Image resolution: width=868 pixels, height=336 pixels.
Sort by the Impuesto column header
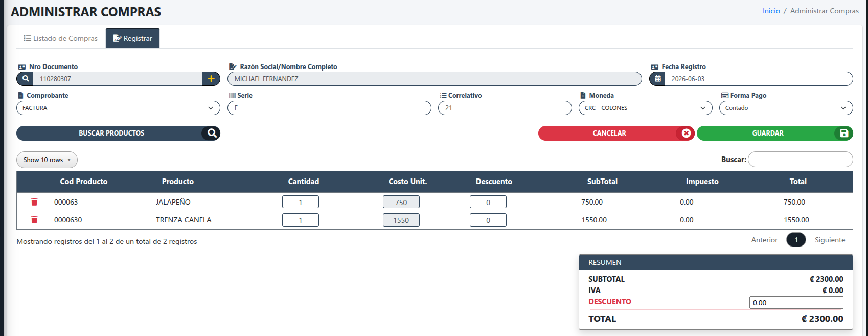(x=702, y=182)
